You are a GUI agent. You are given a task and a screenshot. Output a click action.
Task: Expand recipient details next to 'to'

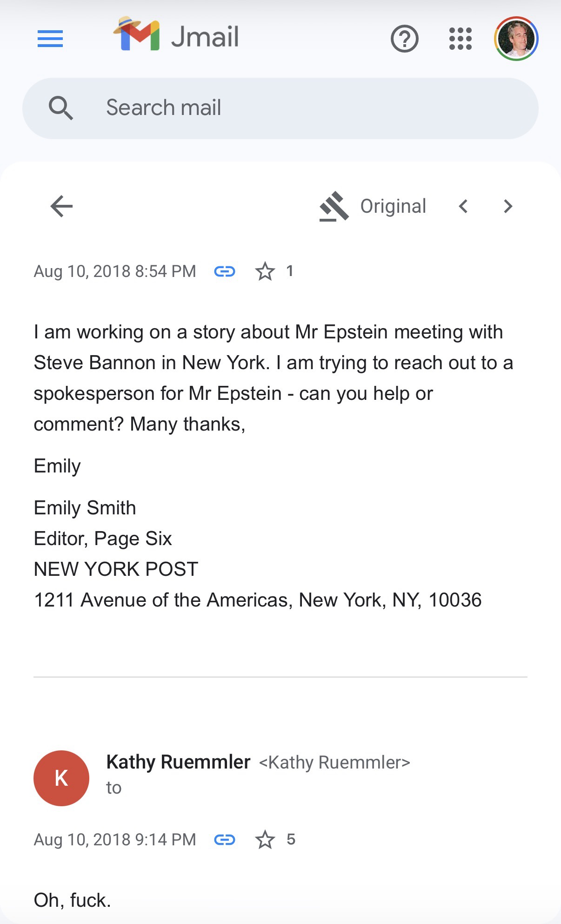(114, 788)
